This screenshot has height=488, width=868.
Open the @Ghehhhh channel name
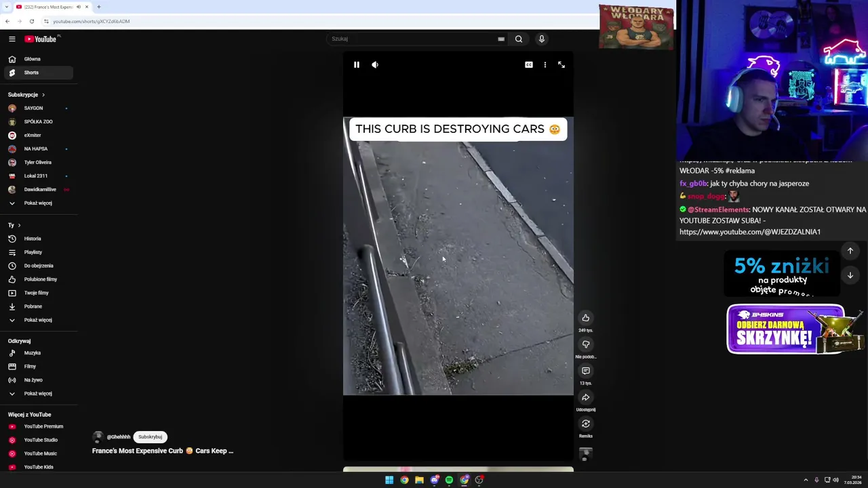pos(118,437)
